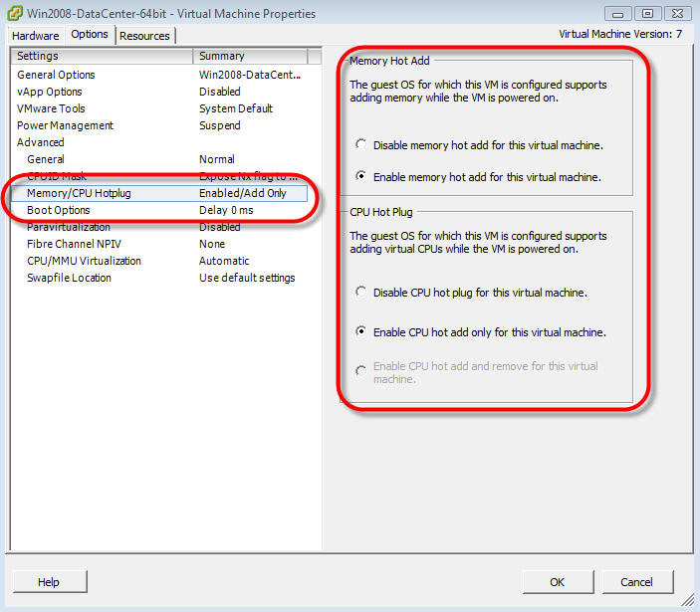Click the Summary column header
700x612 pixels.
[250, 56]
